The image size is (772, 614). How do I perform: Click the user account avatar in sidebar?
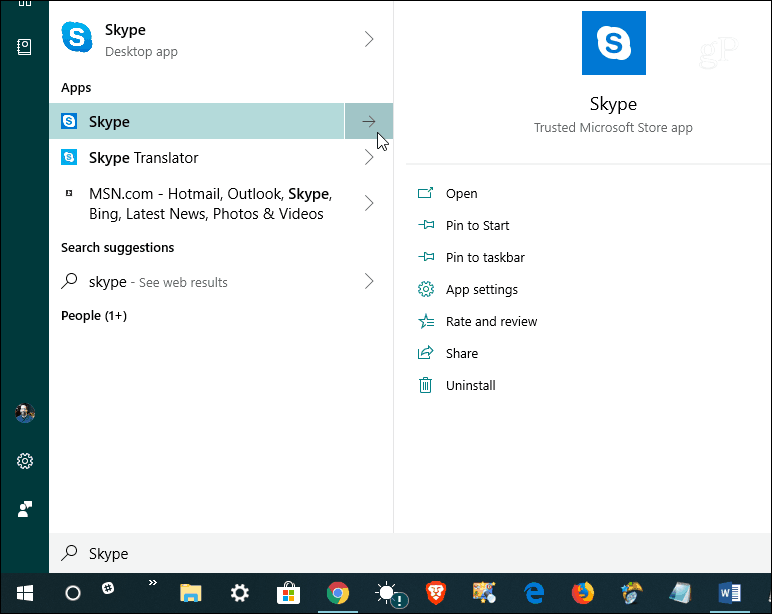point(25,413)
